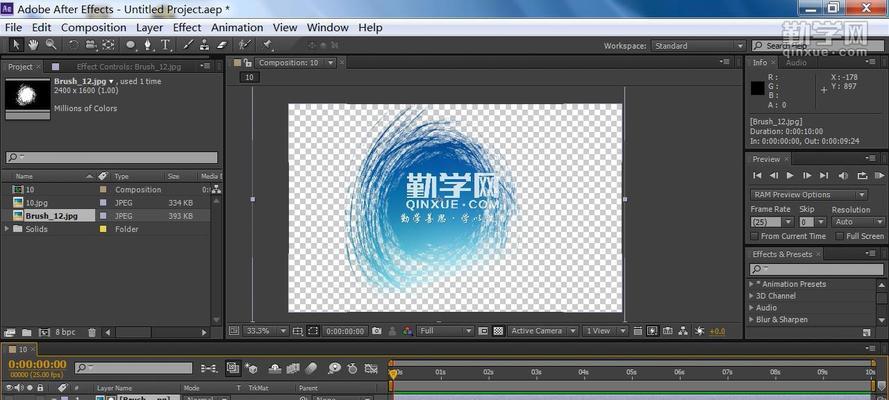Select the Clone Stamp tool
This screenshot has height=400, width=889.
coord(204,45)
